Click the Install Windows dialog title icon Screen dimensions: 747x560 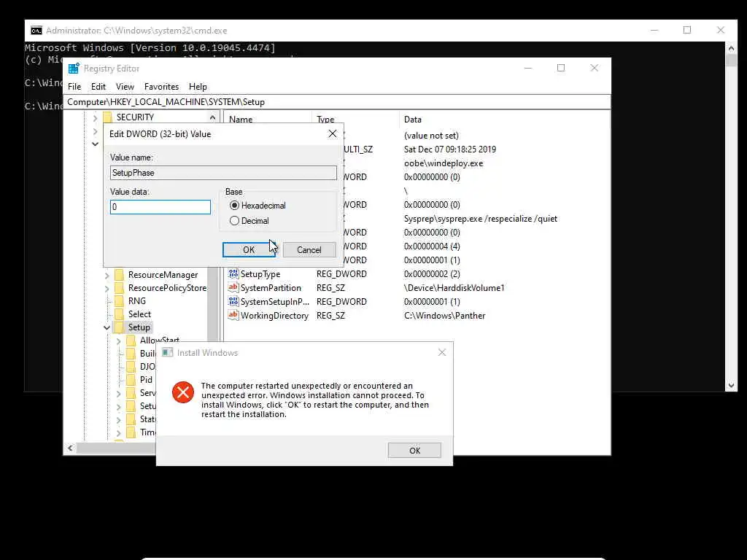[167, 352]
